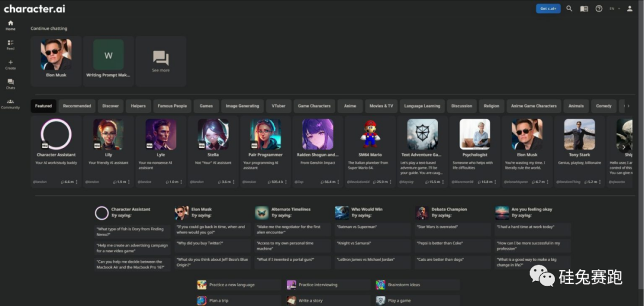Open the EN language dropdown

(x=614, y=8)
